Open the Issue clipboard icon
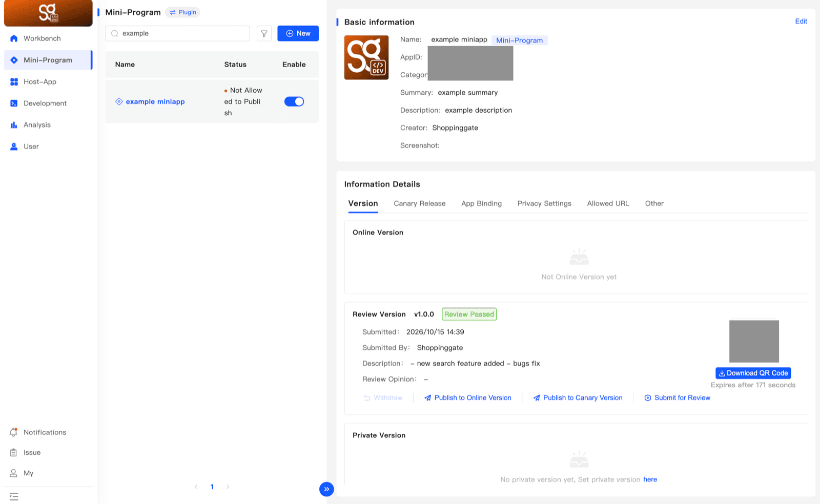Viewport: 820px width, 504px height. 14,452
